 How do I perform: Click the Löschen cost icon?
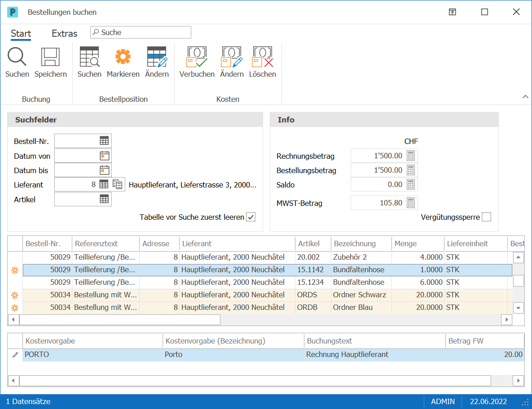[x=262, y=57]
